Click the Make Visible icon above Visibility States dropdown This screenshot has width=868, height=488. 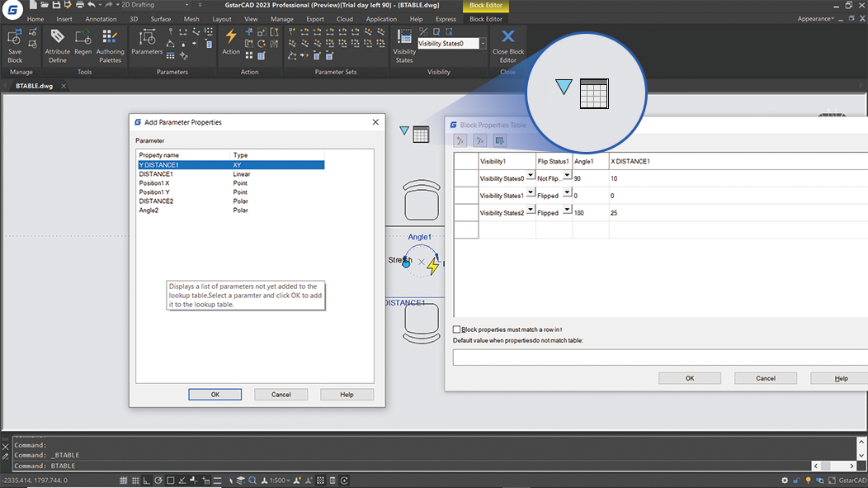click(x=436, y=31)
